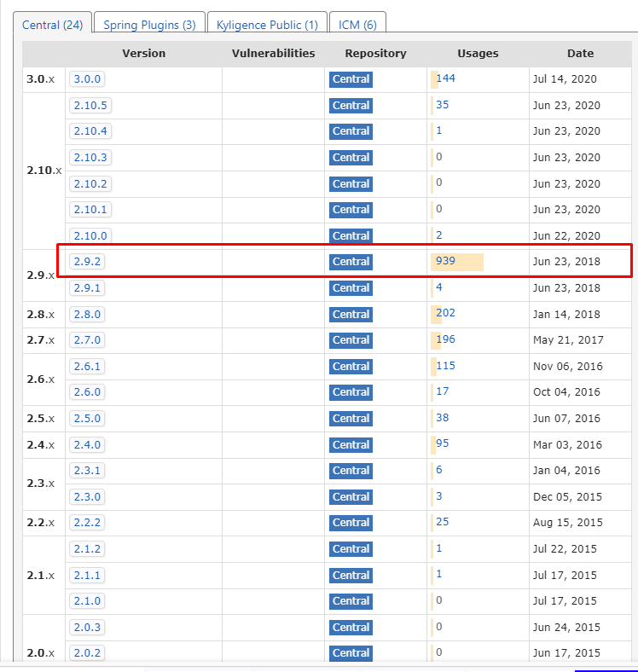Open version 2.10.0 link
The image size is (638, 672).
point(90,235)
